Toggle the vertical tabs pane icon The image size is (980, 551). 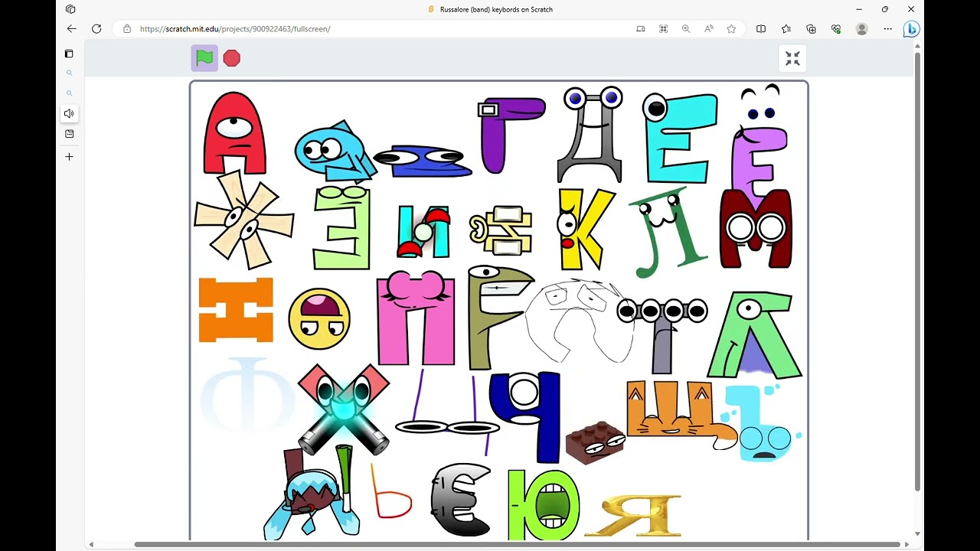(x=69, y=54)
